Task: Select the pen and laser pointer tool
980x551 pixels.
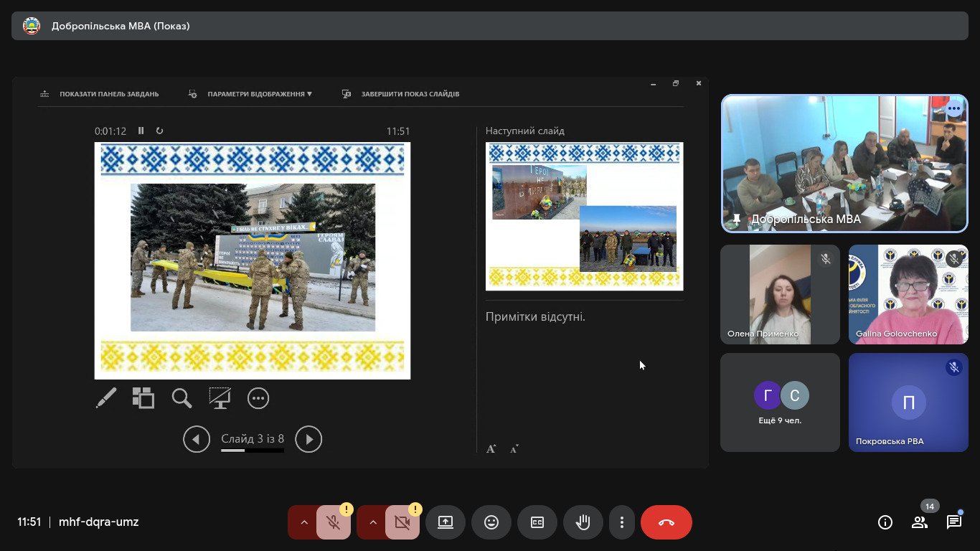Action: click(x=106, y=398)
